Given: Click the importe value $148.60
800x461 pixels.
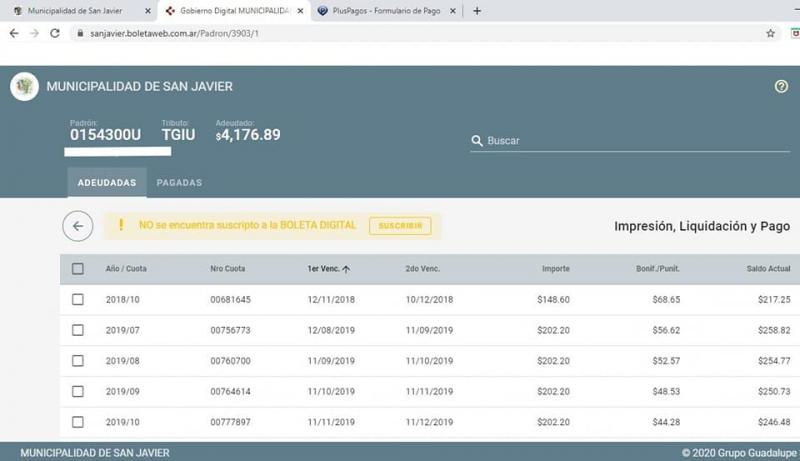Looking at the screenshot, I should [x=553, y=300].
